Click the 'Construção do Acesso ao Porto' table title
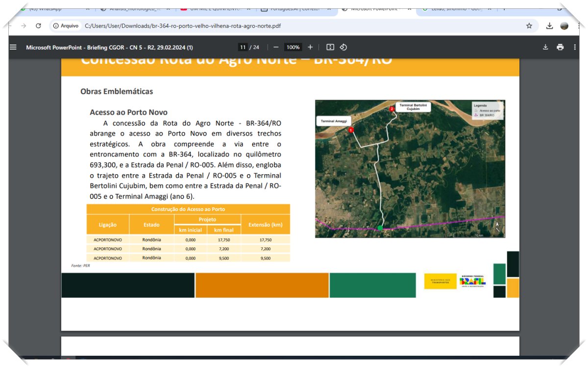The image size is (588, 368). [188, 209]
